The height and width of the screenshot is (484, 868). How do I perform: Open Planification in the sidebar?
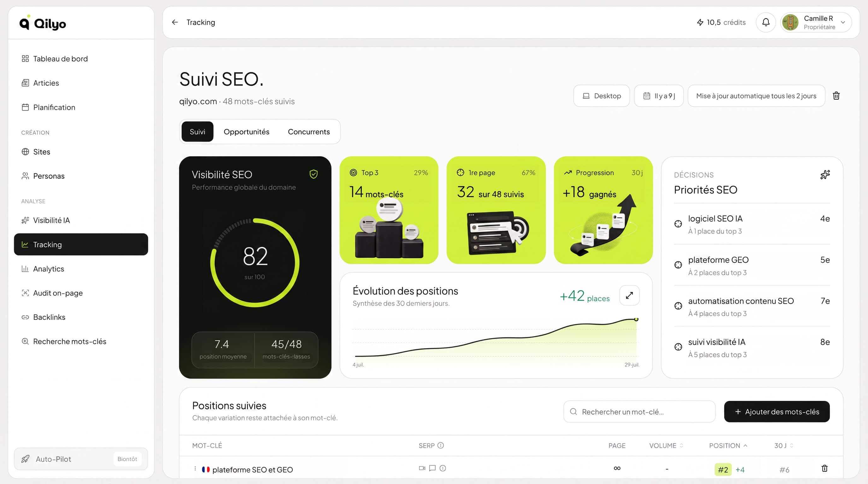click(81, 107)
